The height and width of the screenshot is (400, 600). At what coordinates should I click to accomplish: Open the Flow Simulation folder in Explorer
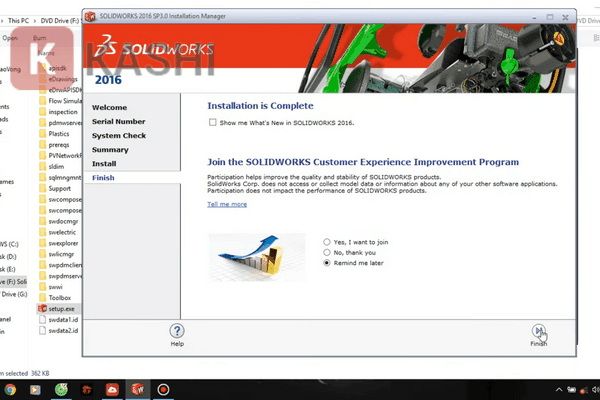coord(60,101)
